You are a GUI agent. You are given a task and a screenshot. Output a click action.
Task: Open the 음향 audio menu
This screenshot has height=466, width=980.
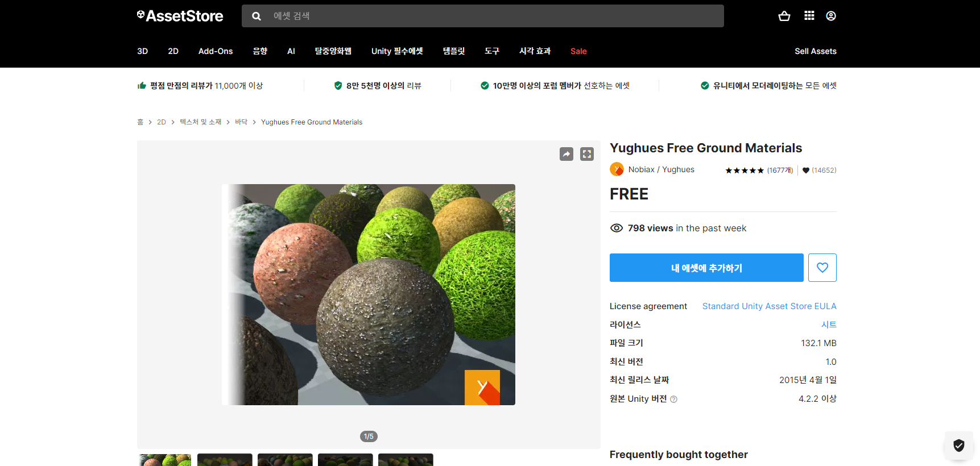(x=260, y=51)
